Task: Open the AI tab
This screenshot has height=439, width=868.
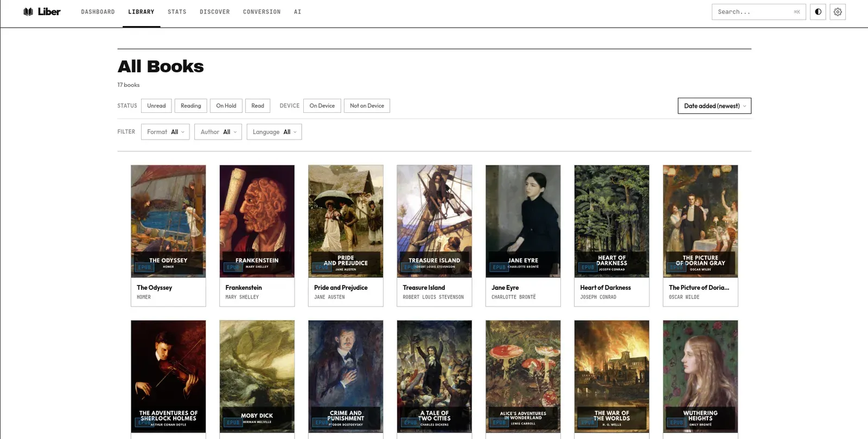Action: [x=297, y=12]
